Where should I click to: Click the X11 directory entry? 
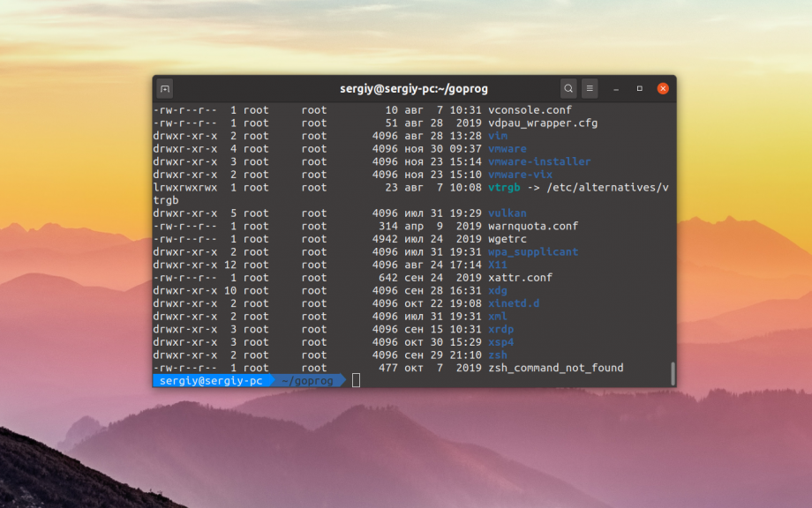click(497, 265)
